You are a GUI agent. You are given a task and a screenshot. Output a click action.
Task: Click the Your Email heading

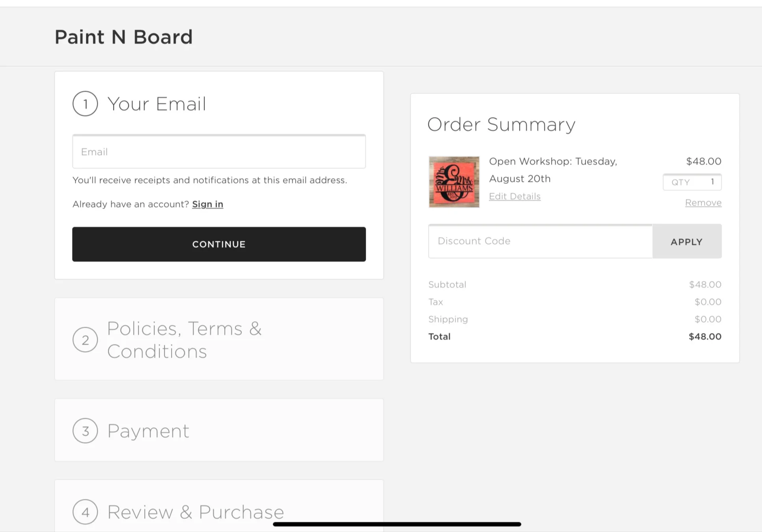pos(157,104)
